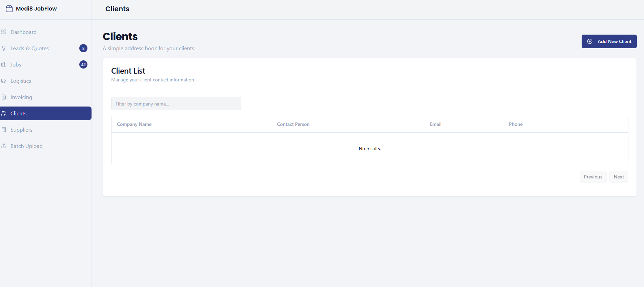Click the top bar Clients title

coord(117,9)
